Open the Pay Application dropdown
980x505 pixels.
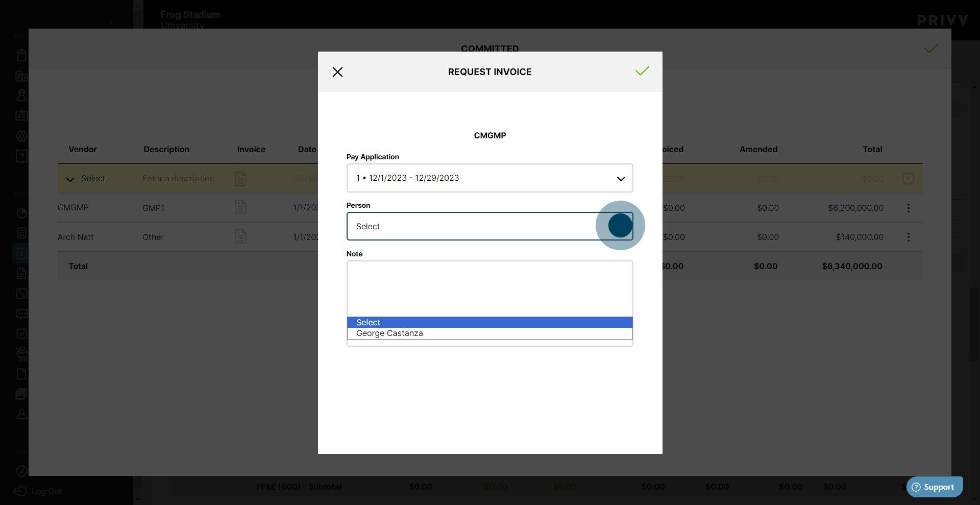coord(489,178)
